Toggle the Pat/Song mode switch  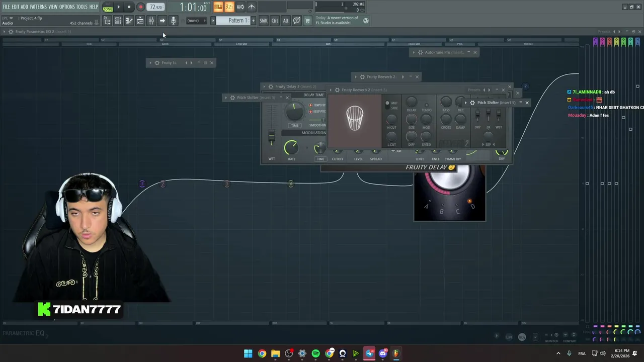[108, 8]
